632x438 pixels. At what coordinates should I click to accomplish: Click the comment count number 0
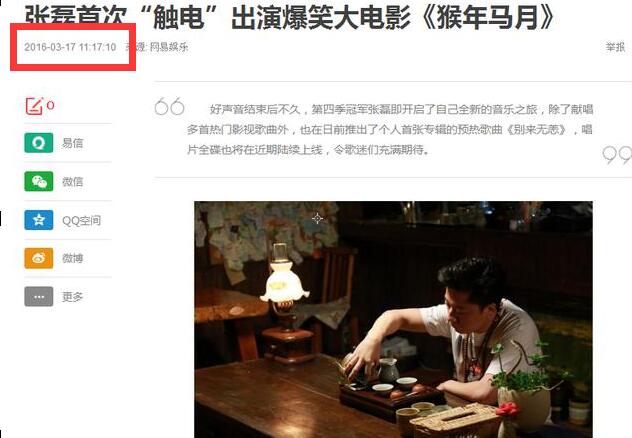(50, 106)
